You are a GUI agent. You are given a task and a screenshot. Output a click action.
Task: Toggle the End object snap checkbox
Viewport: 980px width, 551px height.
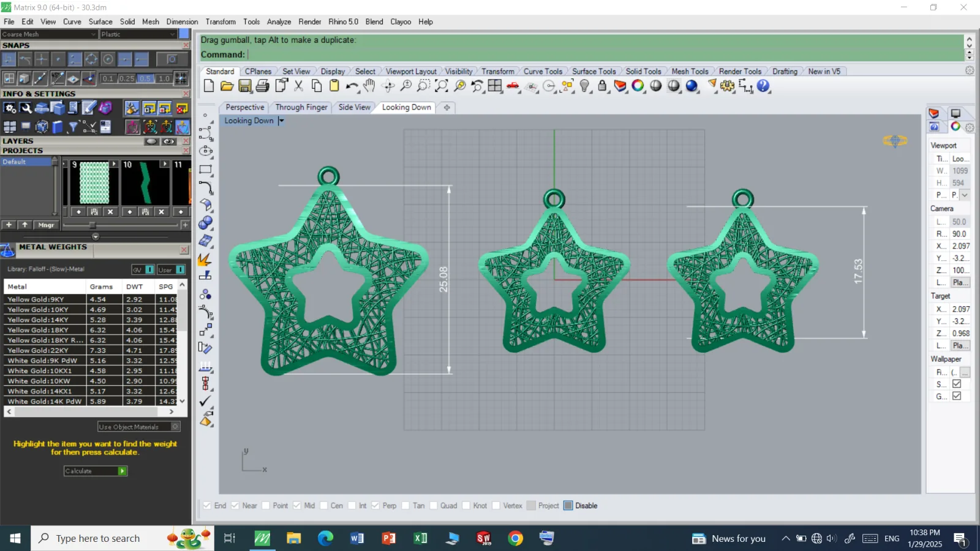coord(207,506)
